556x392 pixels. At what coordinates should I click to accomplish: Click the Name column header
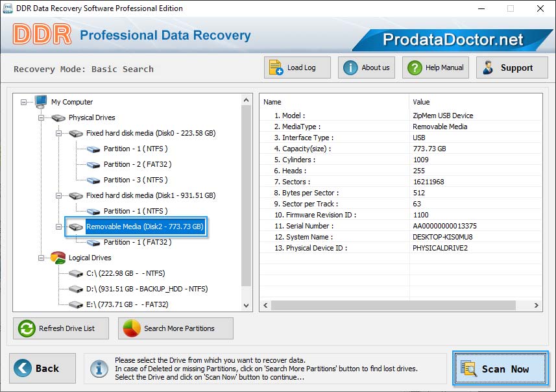point(272,102)
